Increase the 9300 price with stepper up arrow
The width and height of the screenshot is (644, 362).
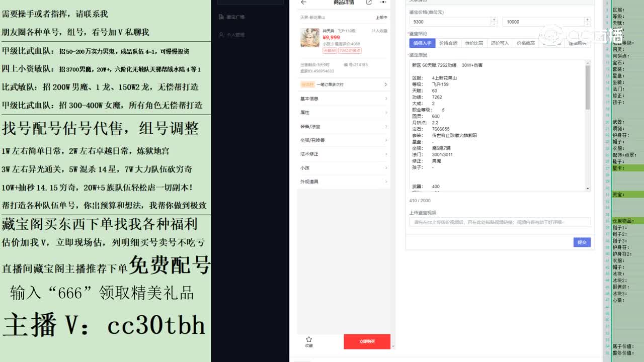coord(494,20)
